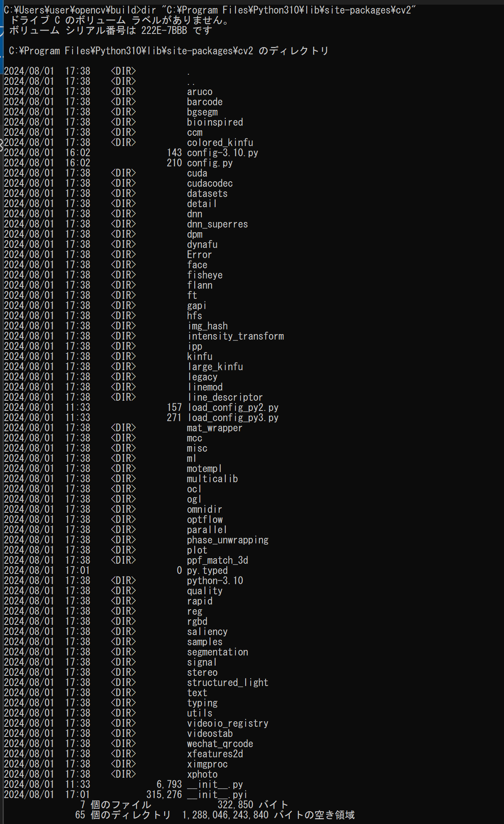Select the load_config_py3.py file name
504x824 pixels.
click(232, 418)
